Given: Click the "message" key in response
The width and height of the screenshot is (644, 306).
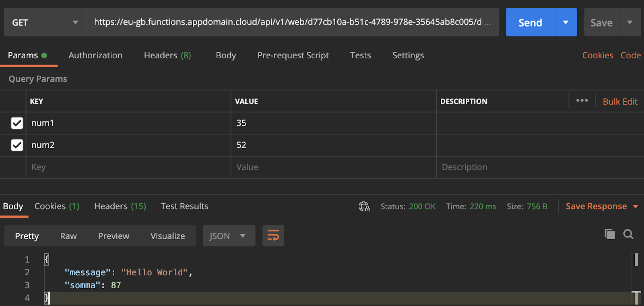Looking at the screenshot, I should coord(87,273).
